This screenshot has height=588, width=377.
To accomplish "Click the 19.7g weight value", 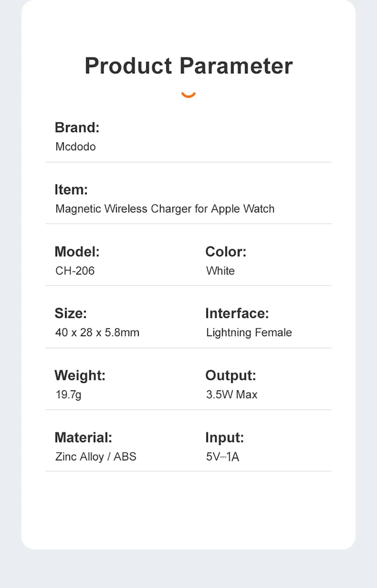I will (x=68, y=395).
